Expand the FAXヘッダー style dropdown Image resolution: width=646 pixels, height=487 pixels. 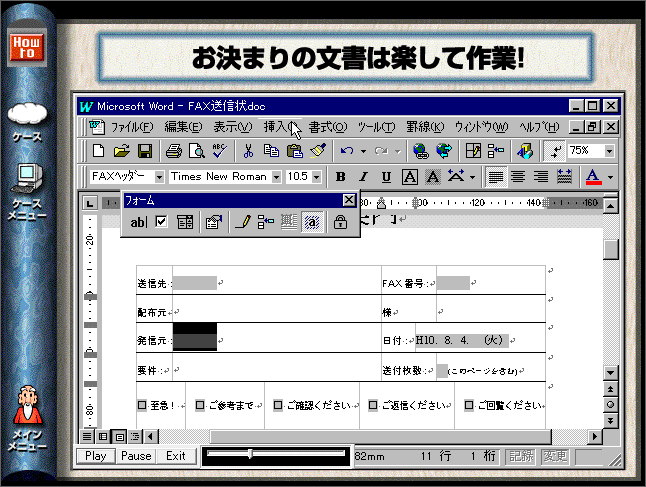159,177
